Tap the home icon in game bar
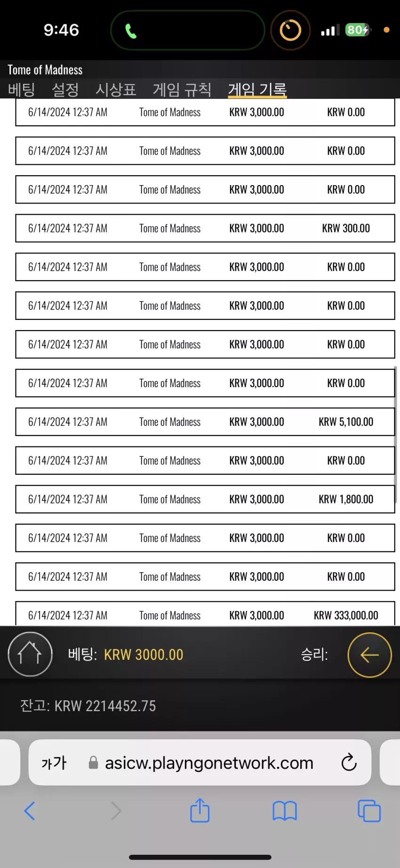This screenshot has height=868, width=400. click(30, 654)
